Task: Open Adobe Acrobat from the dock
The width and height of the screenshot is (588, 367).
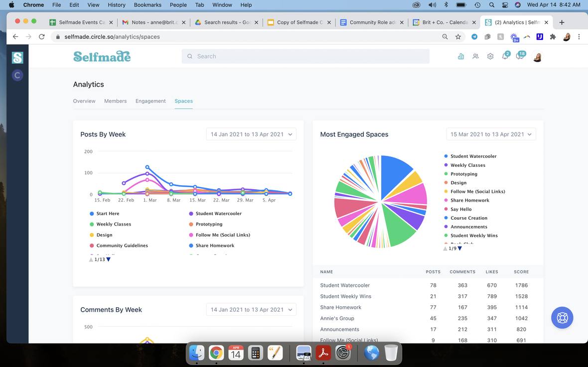Action: [323, 353]
